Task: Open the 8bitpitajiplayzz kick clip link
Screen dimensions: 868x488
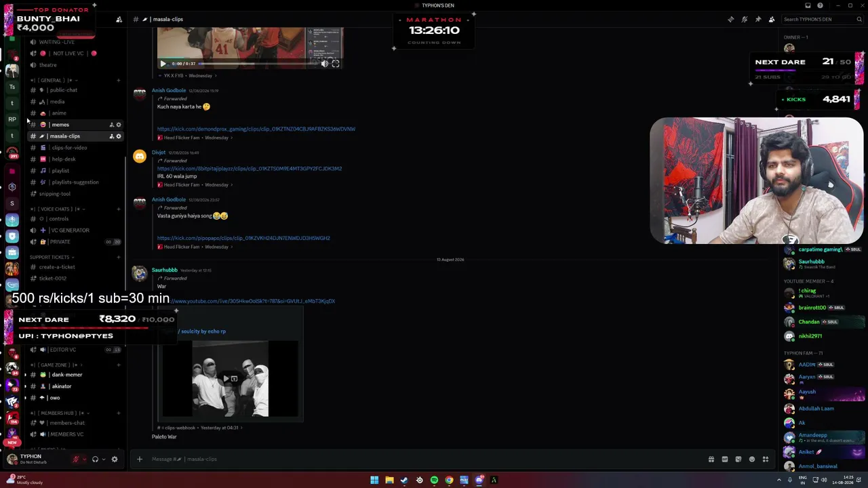Action: point(250,168)
